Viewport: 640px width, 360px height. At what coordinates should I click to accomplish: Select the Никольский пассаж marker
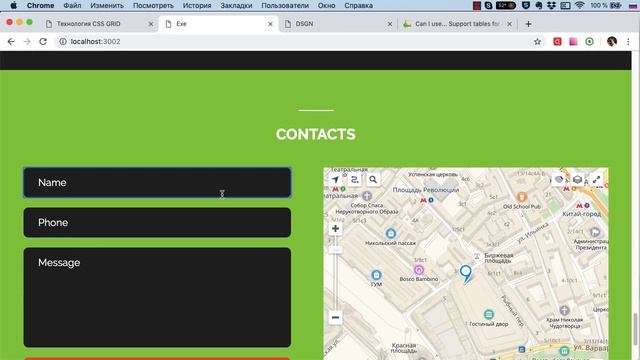pos(391,233)
